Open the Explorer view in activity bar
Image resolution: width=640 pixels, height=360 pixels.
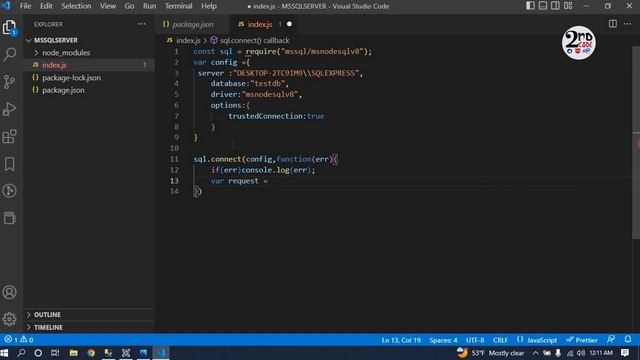(9, 28)
